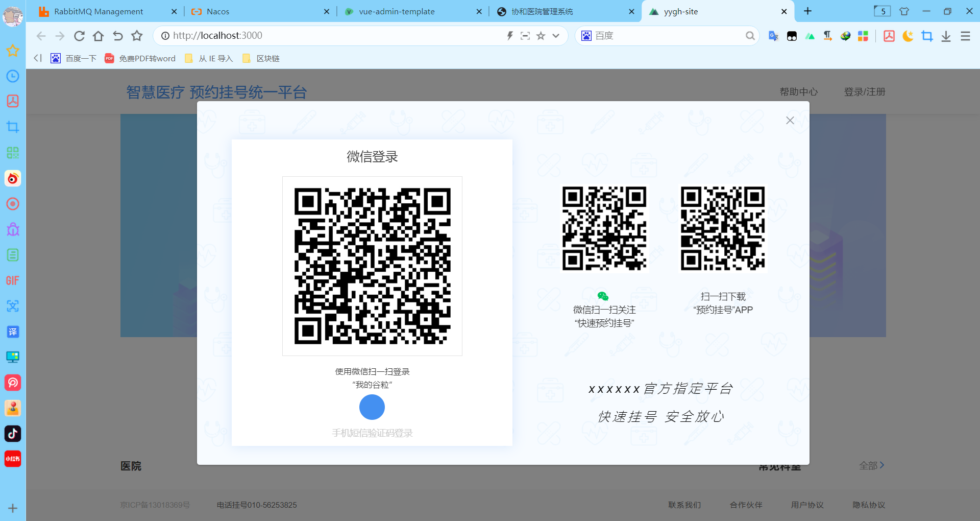
Task: Select the GIF tool in the sidebar
Action: [13, 280]
